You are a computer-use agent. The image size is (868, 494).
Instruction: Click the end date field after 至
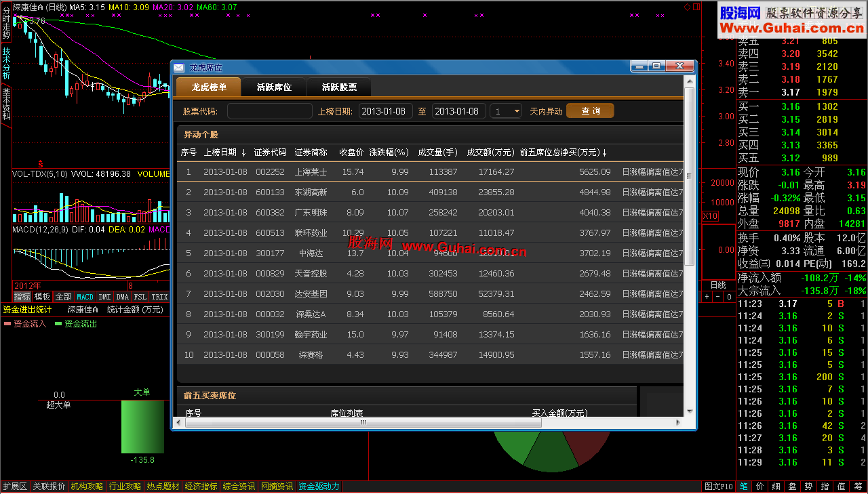point(459,111)
